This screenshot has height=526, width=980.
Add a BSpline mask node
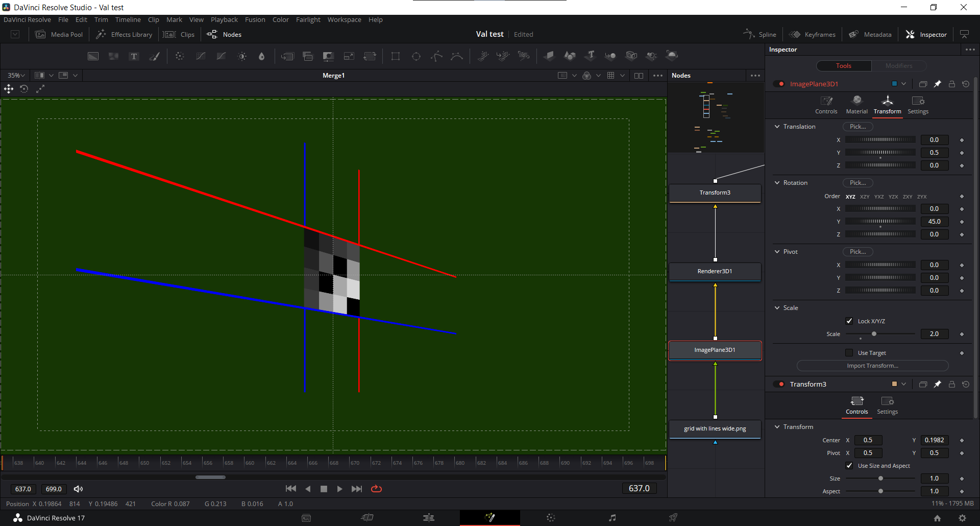pos(457,56)
